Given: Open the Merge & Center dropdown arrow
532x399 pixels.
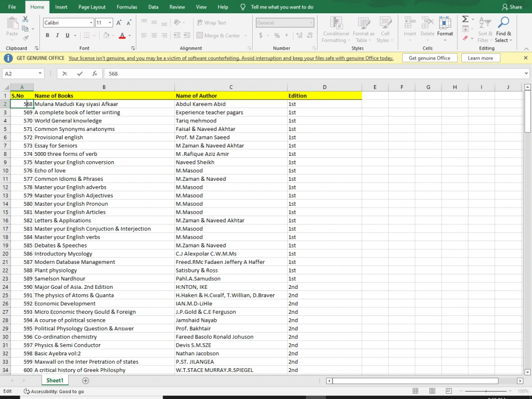Looking at the screenshot, I should point(245,35).
